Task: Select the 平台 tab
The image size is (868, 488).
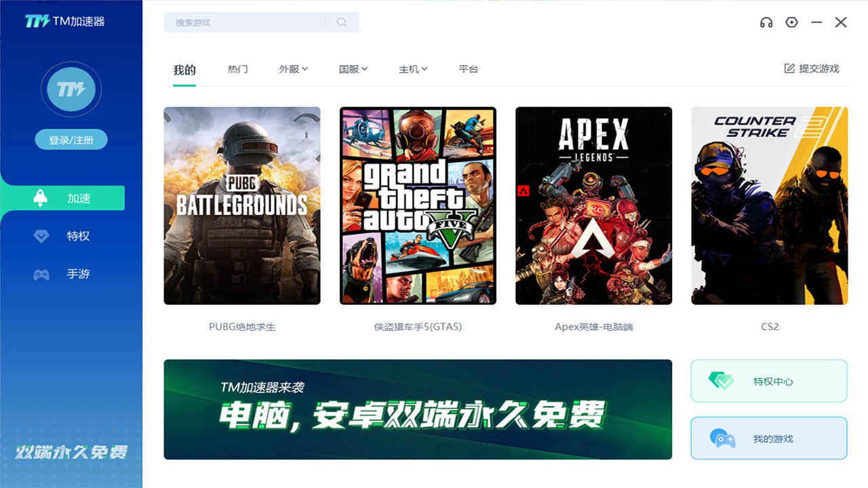Action: [468, 68]
